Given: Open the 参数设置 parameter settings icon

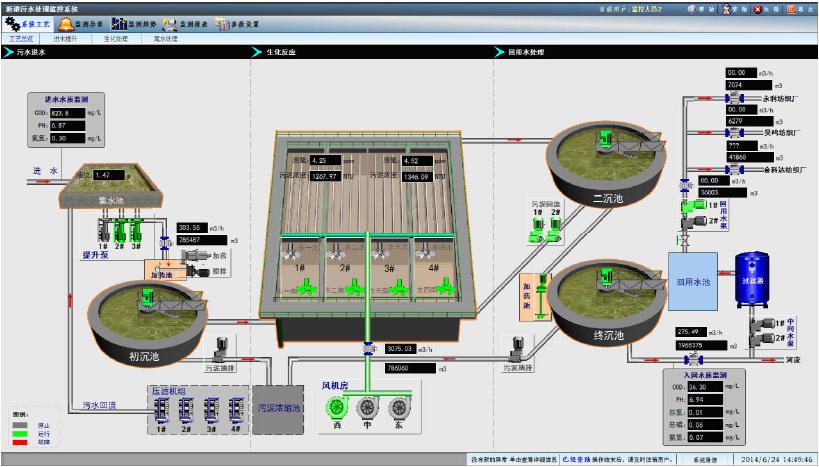Looking at the screenshot, I should pyautogui.click(x=237, y=22).
